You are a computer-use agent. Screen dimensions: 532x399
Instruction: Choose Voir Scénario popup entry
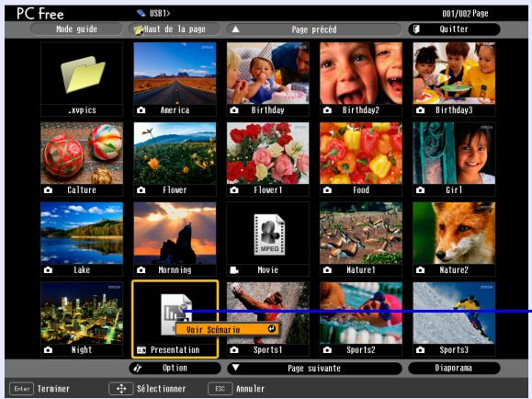pyautogui.click(x=227, y=329)
